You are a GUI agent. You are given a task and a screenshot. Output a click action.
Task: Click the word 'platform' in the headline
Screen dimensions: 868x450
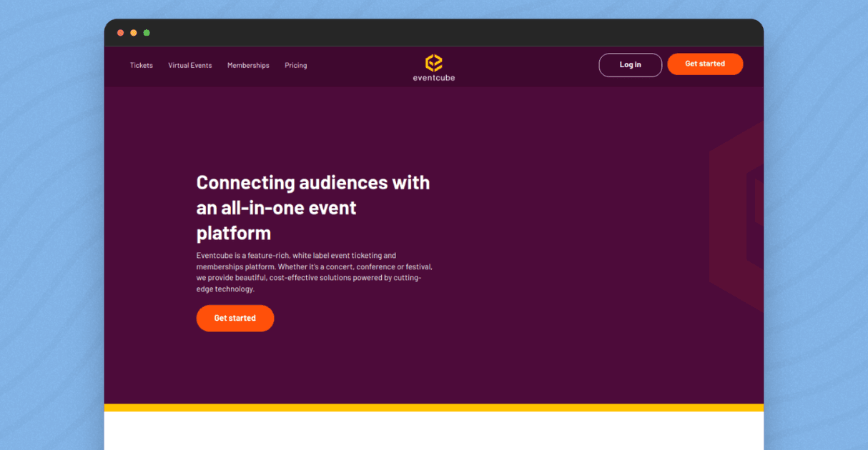click(x=234, y=234)
